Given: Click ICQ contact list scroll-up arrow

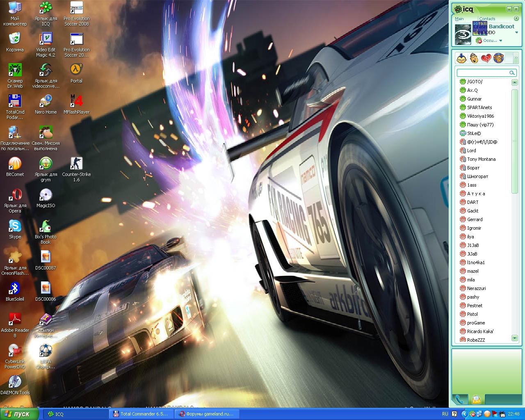Looking at the screenshot, I should tap(515, 83).
